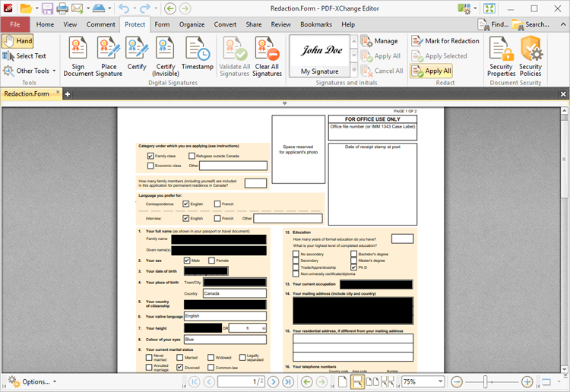Click the Search button

(530, 24)
